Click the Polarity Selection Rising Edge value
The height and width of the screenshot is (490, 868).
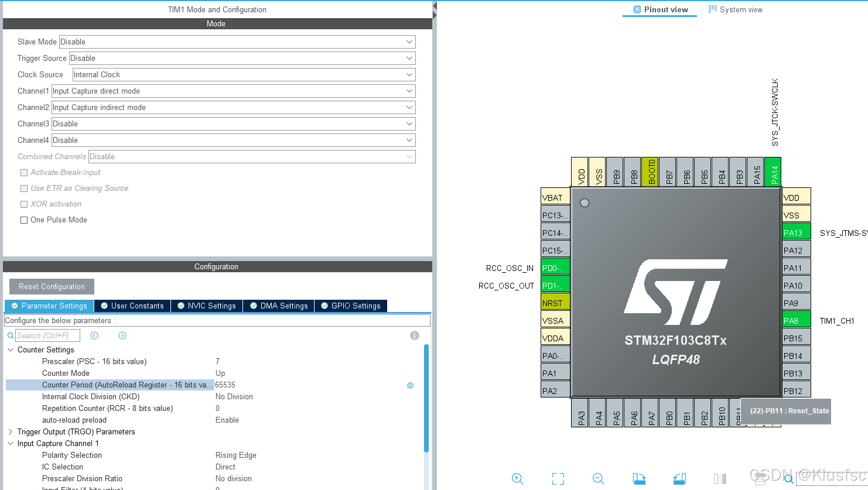tap(236, 455)
